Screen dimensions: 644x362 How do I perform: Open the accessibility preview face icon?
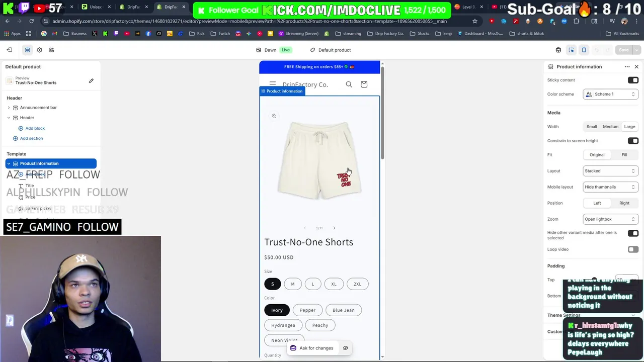[x=558, y=50]
